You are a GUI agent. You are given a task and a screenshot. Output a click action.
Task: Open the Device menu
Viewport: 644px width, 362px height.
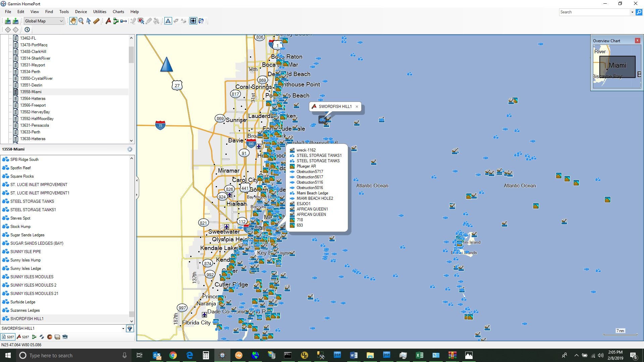(81, 12)
